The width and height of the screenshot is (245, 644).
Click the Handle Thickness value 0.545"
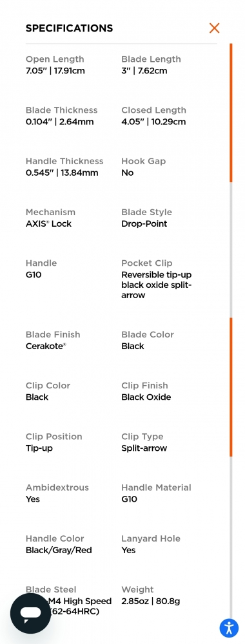[62, 173]
